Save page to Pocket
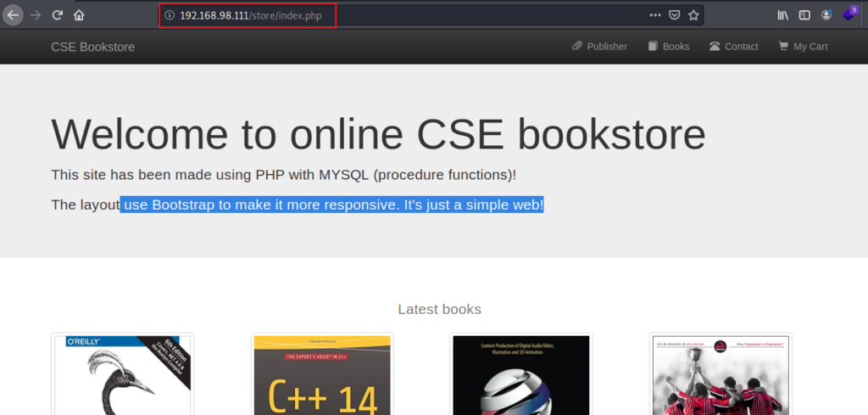This screenshot has width=868, height=415. click(674, 15)
